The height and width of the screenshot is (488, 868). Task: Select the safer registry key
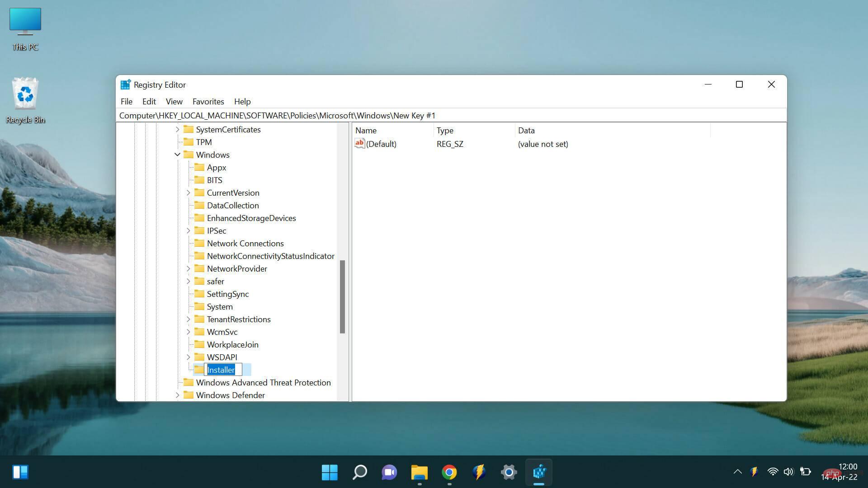[215, 281]
